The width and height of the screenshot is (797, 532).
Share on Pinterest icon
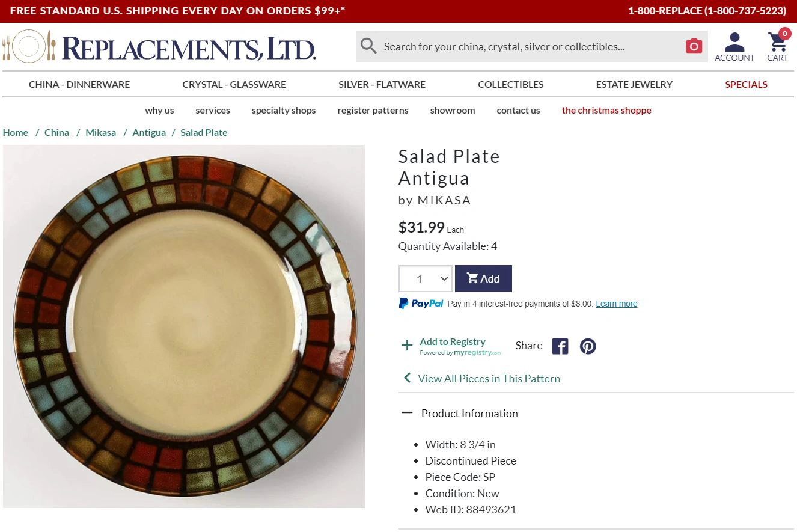pos(588,346)
